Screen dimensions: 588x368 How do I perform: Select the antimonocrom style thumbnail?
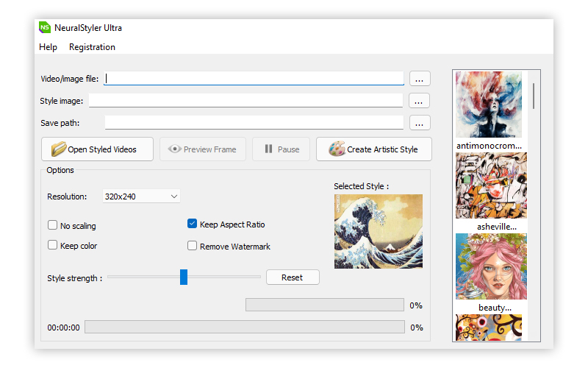click(x=489, y=105)
